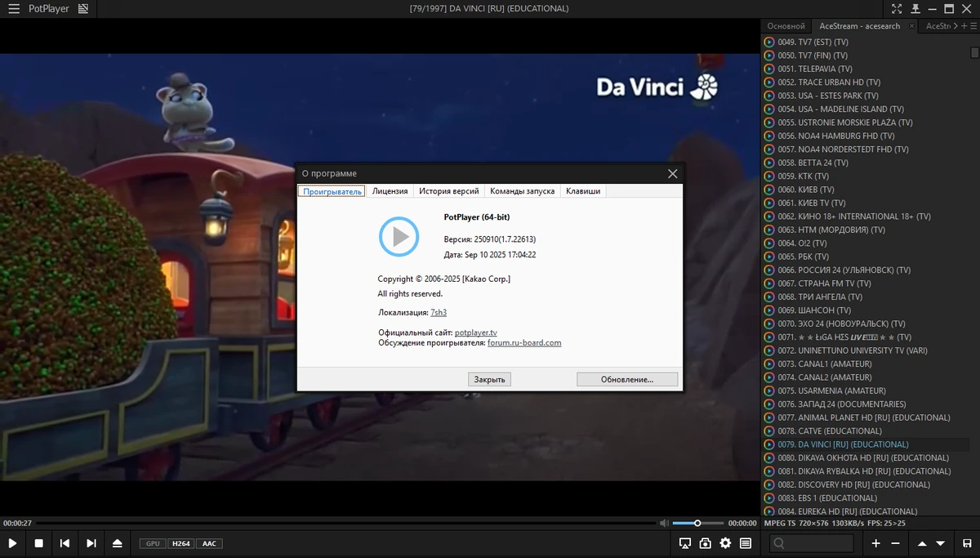This screenshot has width=980, height=558.
Task: Go to the previous playlist item
Action: [65, 543]
